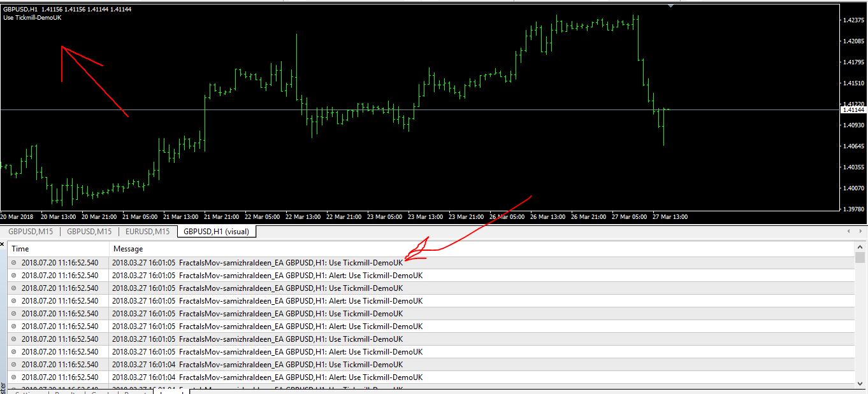The width and height of the screenshot is (868, 394).
Task: Click the '20 Mar 13:00' time label
Action: pyautogui.click(x=59, y=217)
